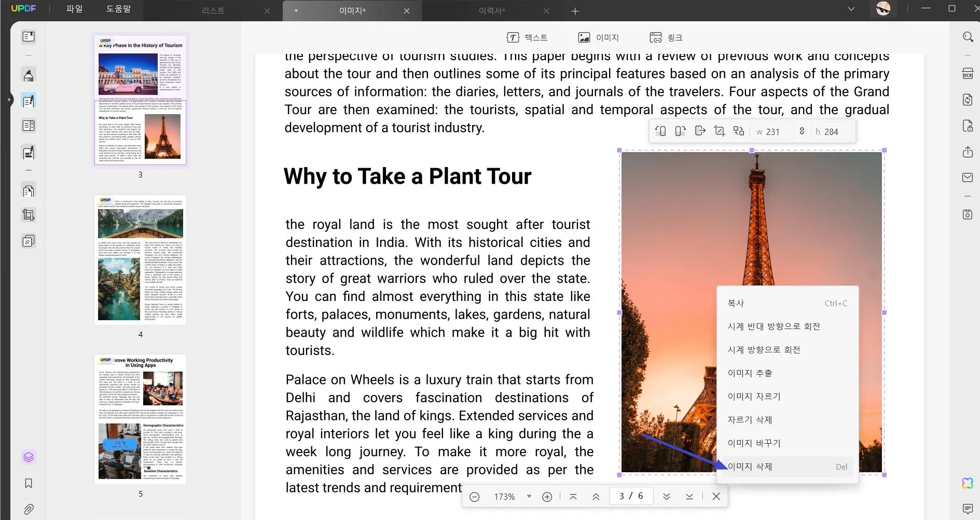
Task: Open the Form preparation tool in left sidebar
Action: pos(29,126)
